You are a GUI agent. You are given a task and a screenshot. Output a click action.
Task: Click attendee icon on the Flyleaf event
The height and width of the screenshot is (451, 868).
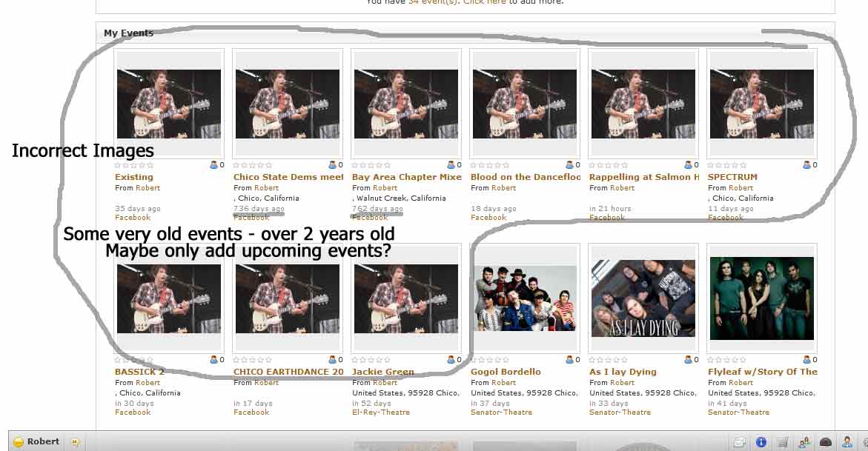[x=806, y=360]
